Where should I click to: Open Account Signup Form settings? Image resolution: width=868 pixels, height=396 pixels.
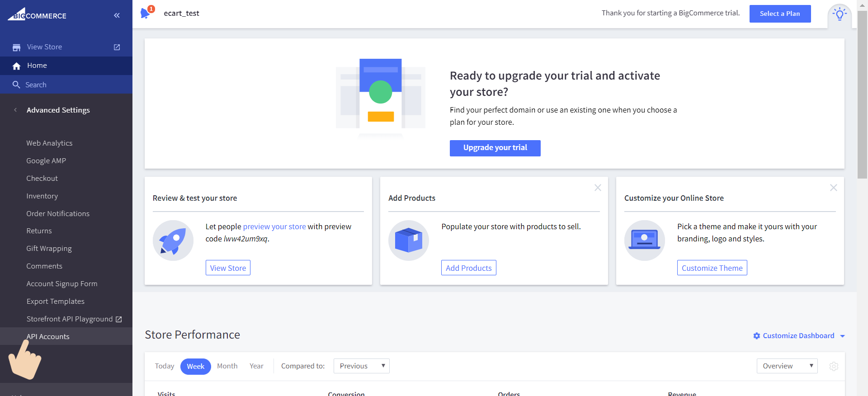62,283
